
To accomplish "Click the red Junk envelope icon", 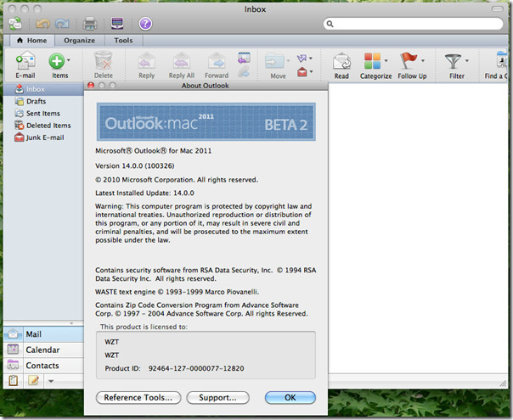I will [x=302, y=71].
